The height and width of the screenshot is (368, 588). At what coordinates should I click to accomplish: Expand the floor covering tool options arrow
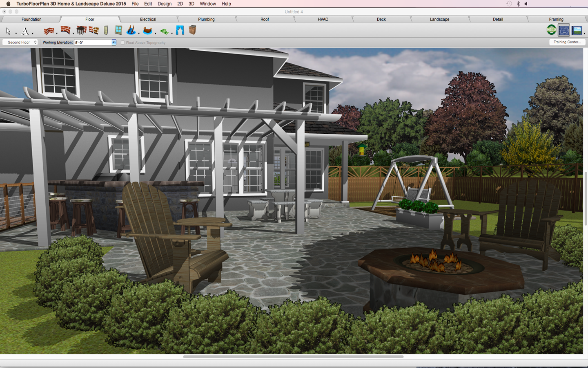(171, 34)
